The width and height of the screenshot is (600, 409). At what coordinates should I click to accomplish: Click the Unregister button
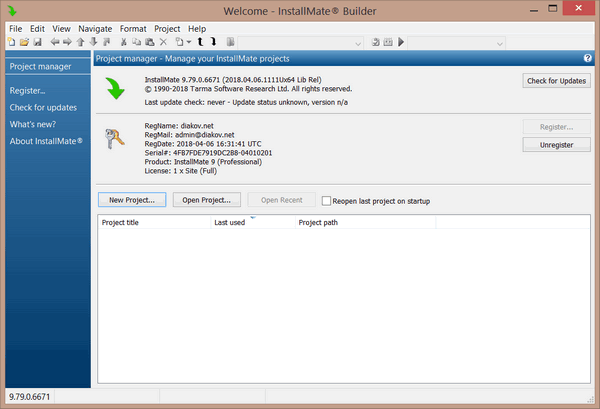[x=556, y=145]
